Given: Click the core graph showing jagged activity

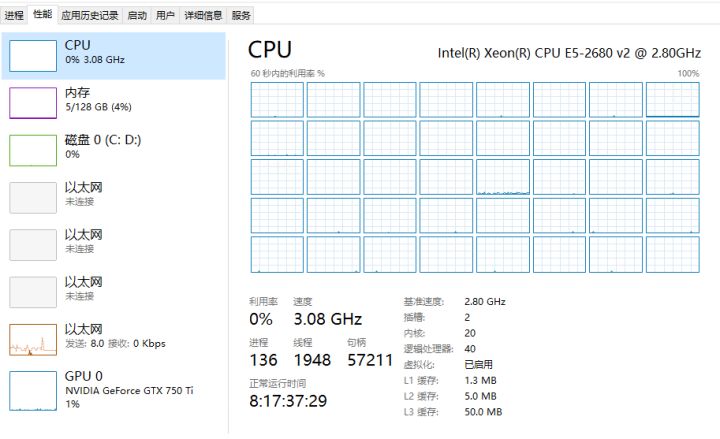Looking at the screenshot, I should tap(503, 177).
